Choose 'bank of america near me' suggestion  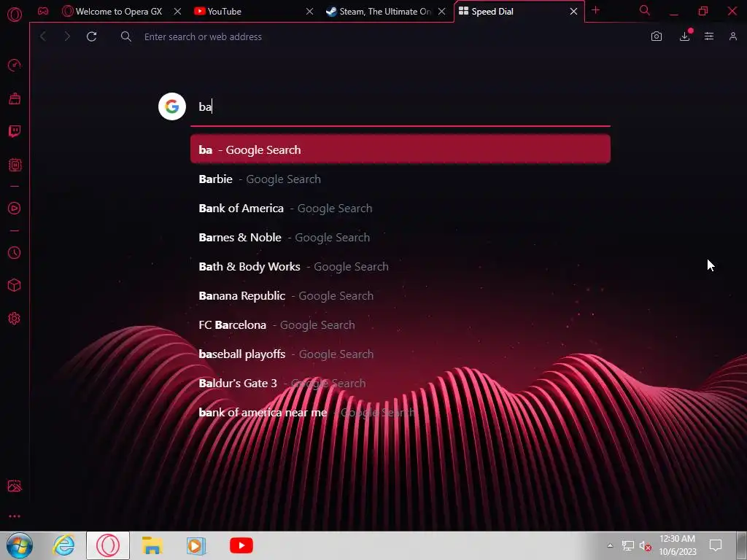[400, 413]
